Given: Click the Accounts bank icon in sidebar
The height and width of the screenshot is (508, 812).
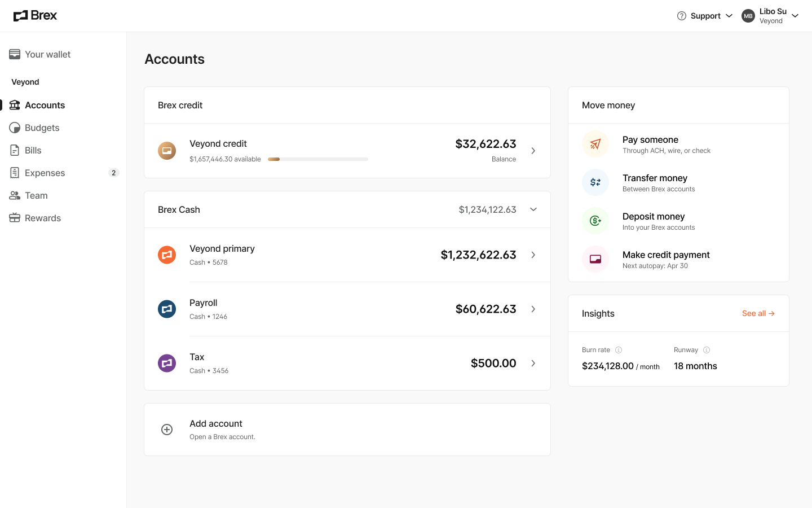Looking at the screenshot, I should click(15, 105).
